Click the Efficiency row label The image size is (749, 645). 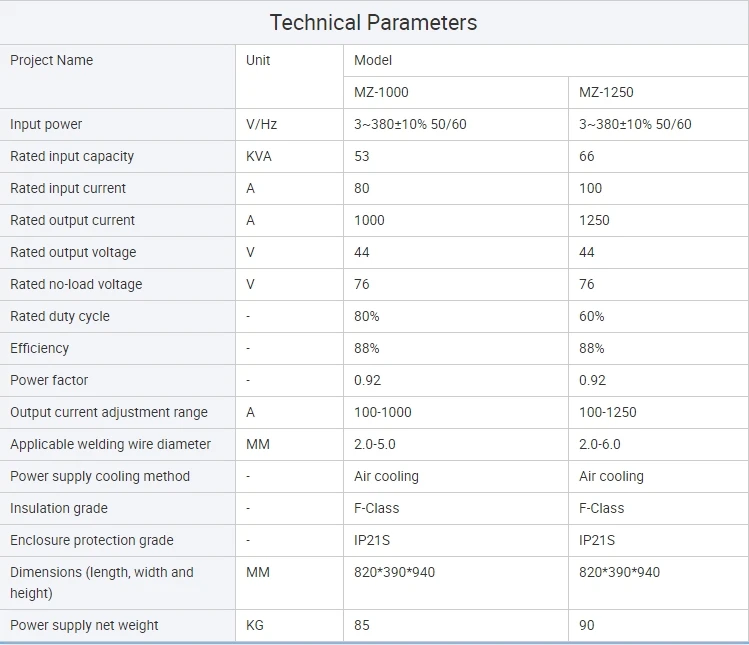pos(40,348)
